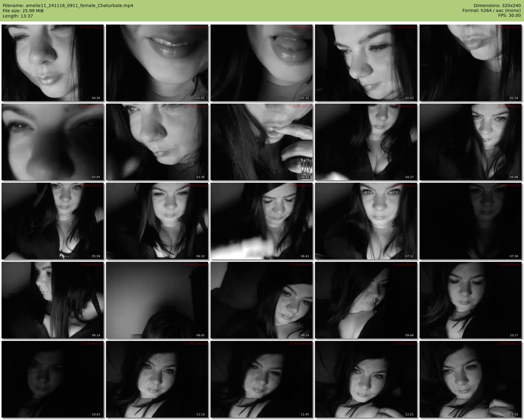Open the thumbnail at 02:03
The width and height of the screenshot is (524, 420).
pos(366,63)
